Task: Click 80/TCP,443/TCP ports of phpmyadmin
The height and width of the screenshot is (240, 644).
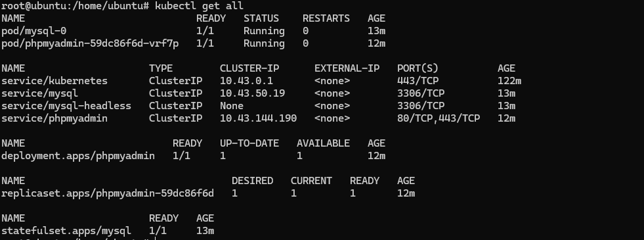Action: click(x=439, y=118)
